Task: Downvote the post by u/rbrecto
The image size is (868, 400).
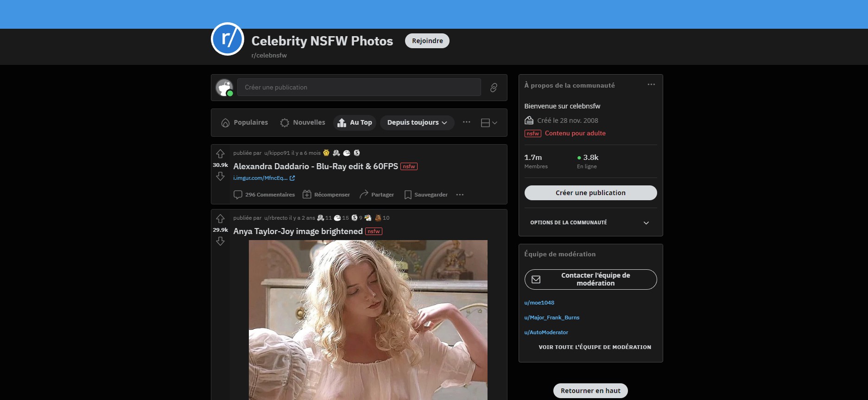Action: [220, 241]
